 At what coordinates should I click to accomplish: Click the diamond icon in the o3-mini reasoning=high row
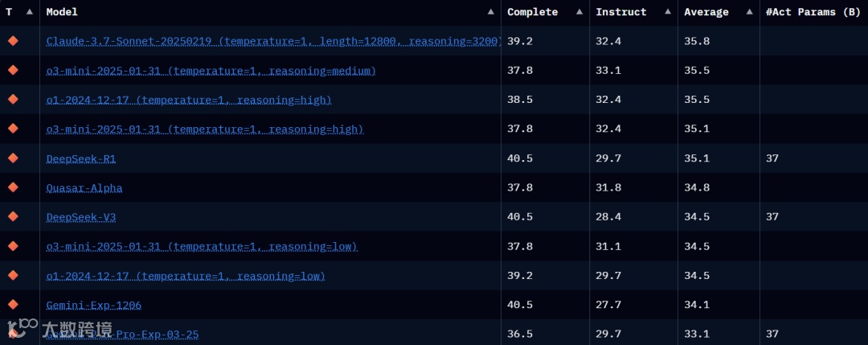[x=14, y=129]
